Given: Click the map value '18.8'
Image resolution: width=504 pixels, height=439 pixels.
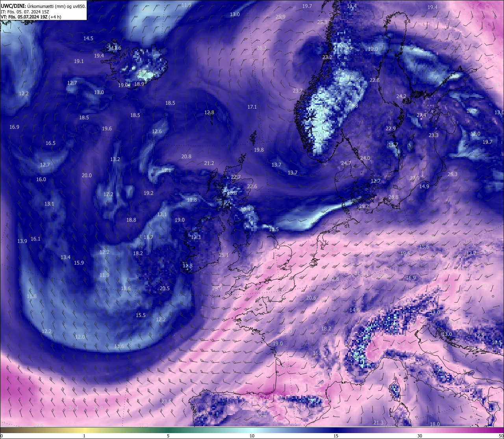Looking at the screenshot, I should 131,220.
